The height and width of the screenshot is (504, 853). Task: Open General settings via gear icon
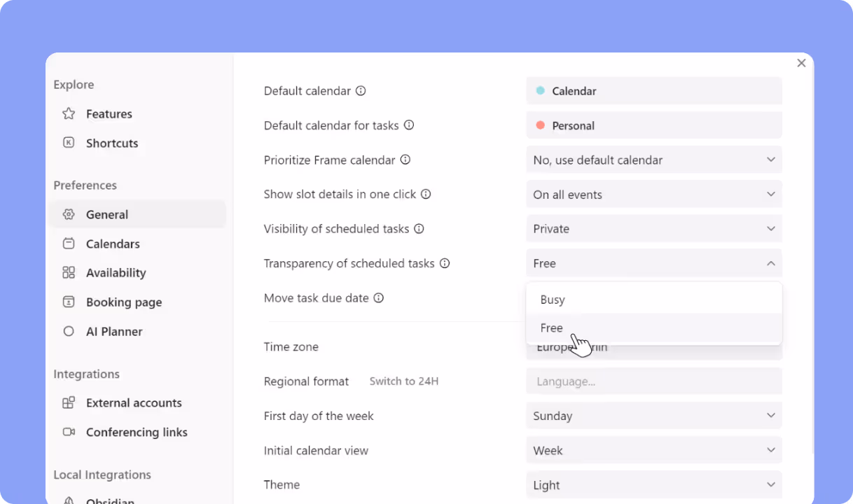click(68, 214)
